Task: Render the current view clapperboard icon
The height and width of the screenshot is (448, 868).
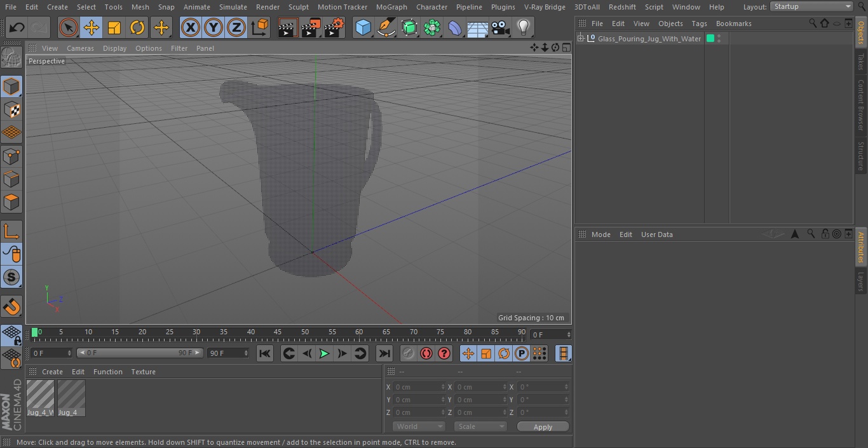Action: tap(288, 27)
